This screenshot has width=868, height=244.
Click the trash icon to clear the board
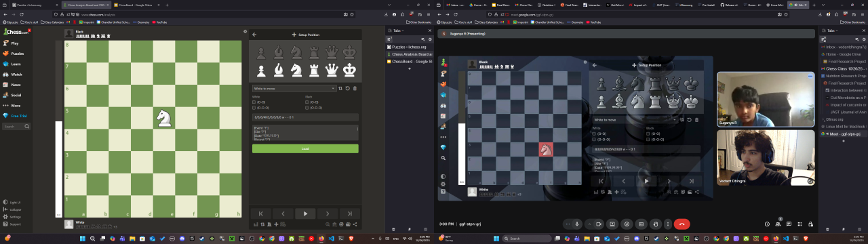(355, 88)
